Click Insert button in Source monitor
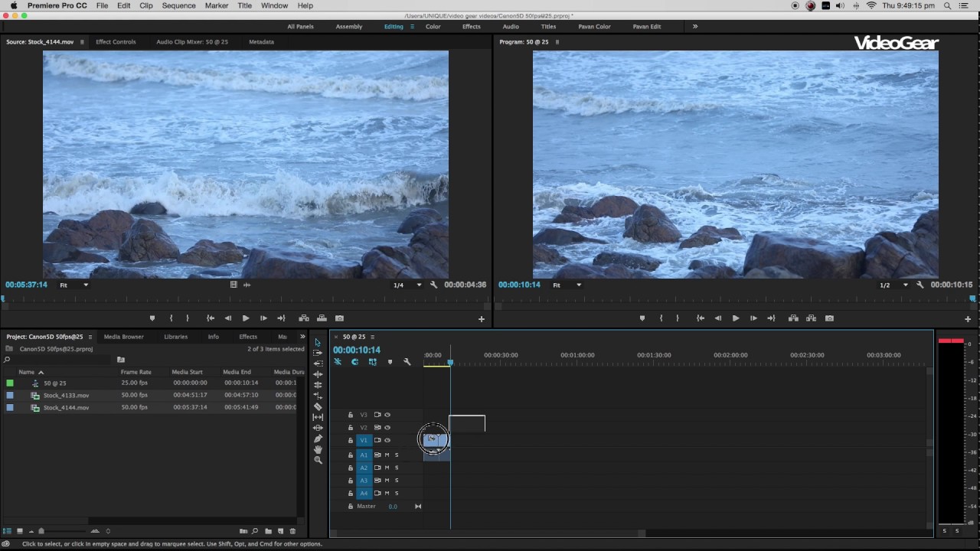Screen dimensions: 980x551 [304, 318]
